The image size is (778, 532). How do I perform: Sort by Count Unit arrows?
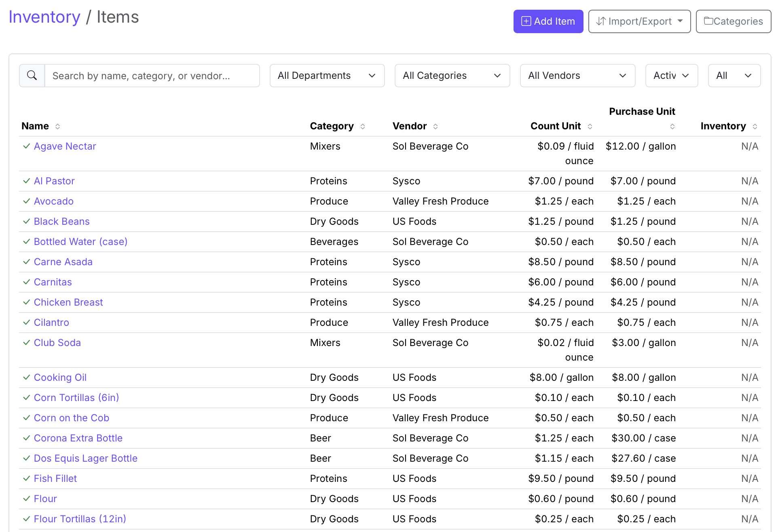click(x=590, y=127)
